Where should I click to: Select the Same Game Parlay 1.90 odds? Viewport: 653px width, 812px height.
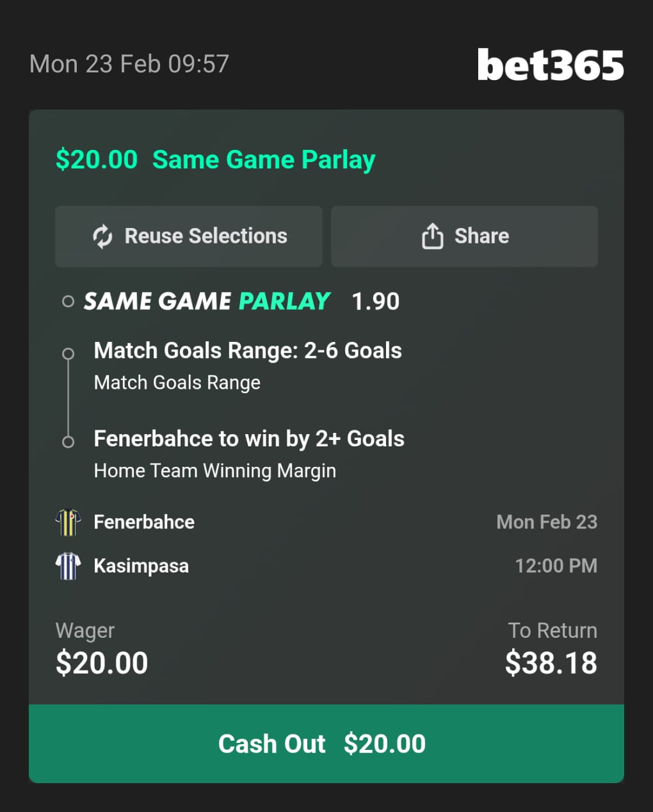tap(375, 302)
